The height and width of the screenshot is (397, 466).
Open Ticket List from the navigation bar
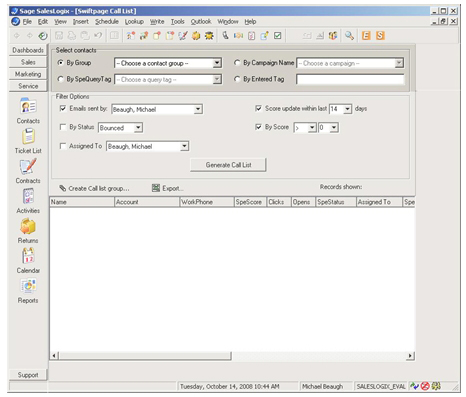28,141
